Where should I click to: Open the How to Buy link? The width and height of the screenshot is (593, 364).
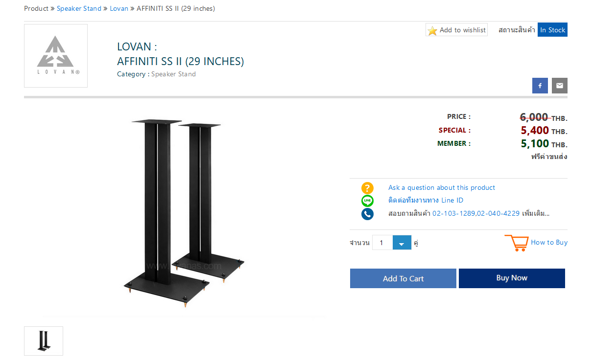point(549,242)
